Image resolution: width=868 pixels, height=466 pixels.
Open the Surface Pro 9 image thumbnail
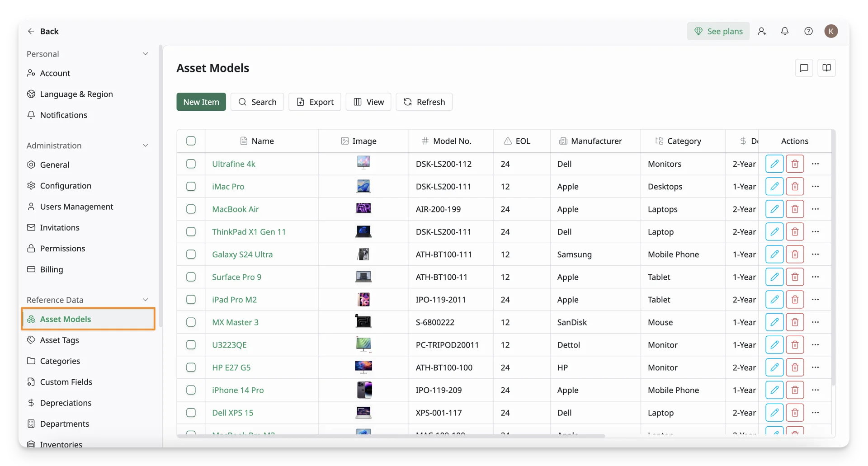coord(363,277)
